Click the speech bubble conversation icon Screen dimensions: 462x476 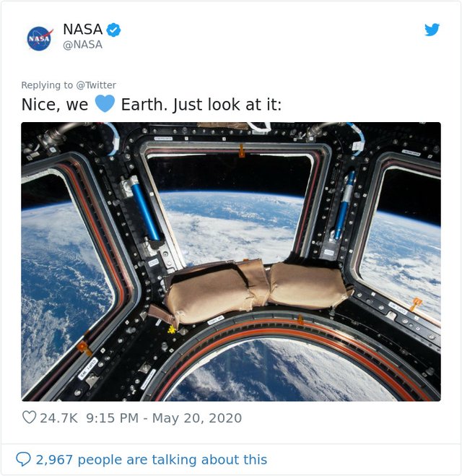click(x=24, y=459)
